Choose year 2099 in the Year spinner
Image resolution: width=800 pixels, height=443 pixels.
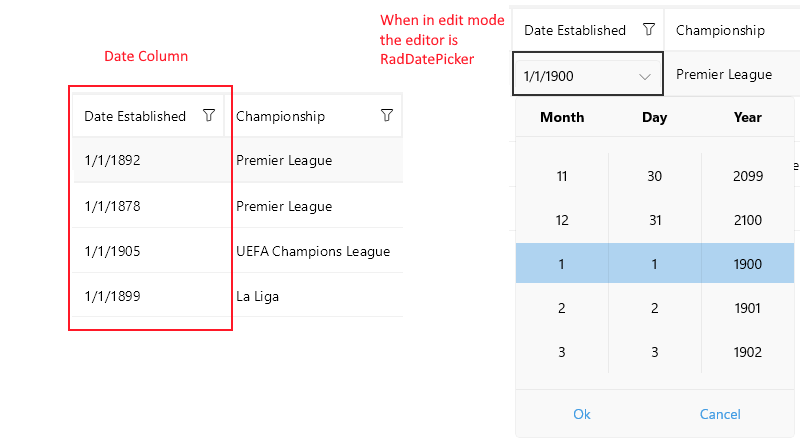747,176
